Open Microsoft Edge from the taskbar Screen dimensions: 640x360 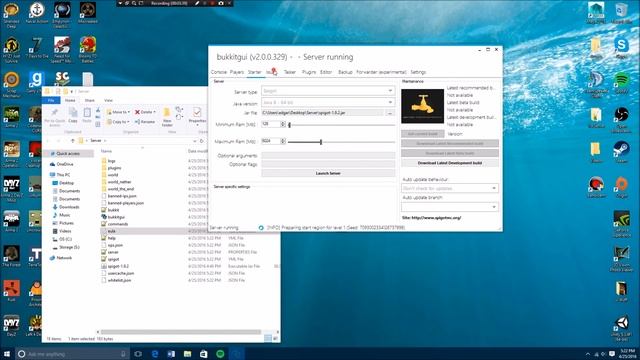coord(155,354)
